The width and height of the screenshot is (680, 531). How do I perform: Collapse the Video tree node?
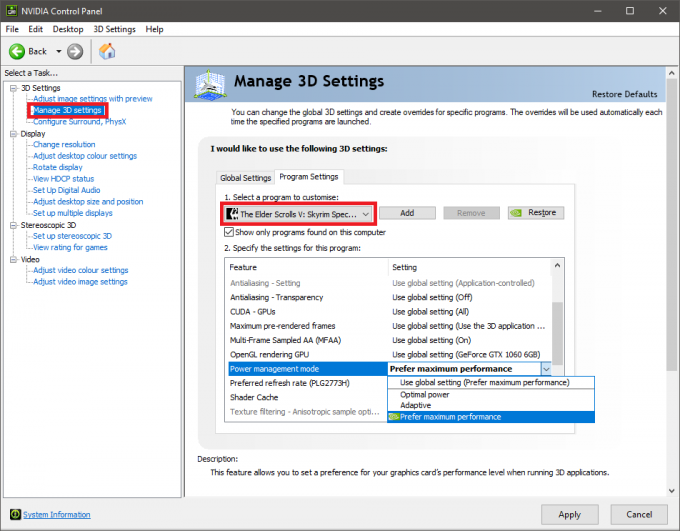coord(13,259)
